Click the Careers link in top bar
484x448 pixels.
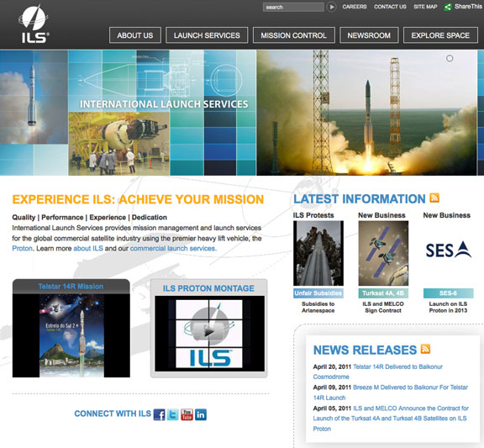tap(355, 7)
